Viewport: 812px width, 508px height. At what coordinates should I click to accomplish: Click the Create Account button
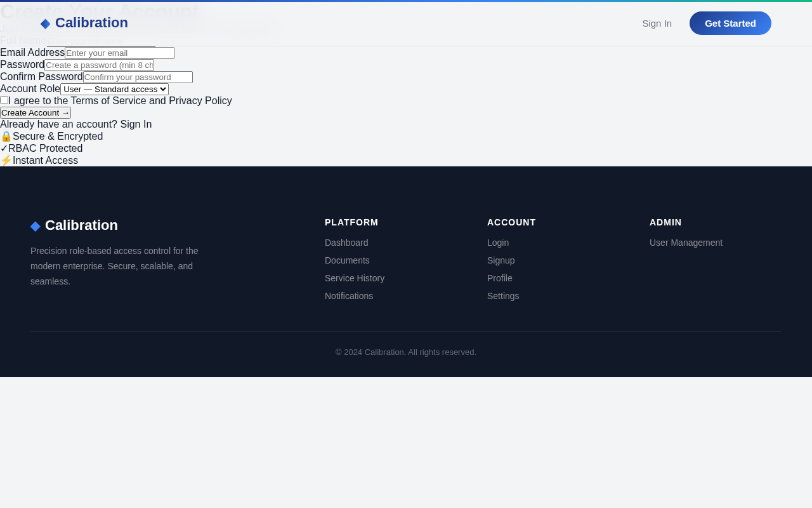36,112
